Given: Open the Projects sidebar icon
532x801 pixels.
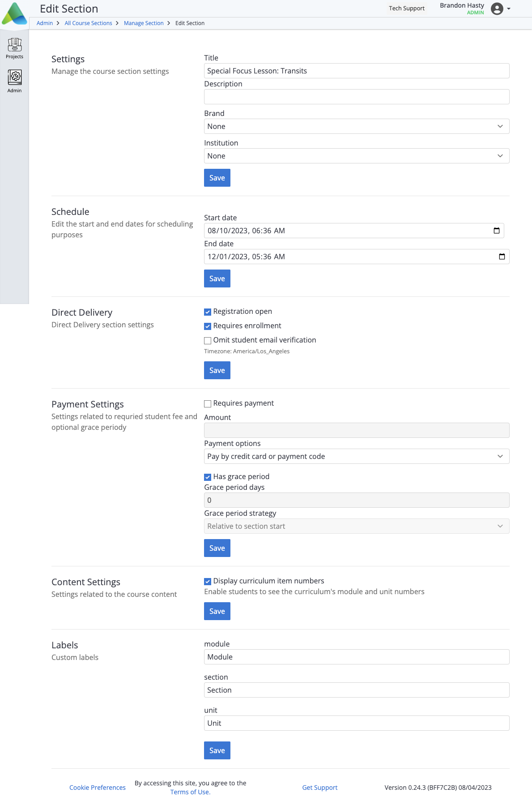Looking at the screenshot, I should coord(14,48).
